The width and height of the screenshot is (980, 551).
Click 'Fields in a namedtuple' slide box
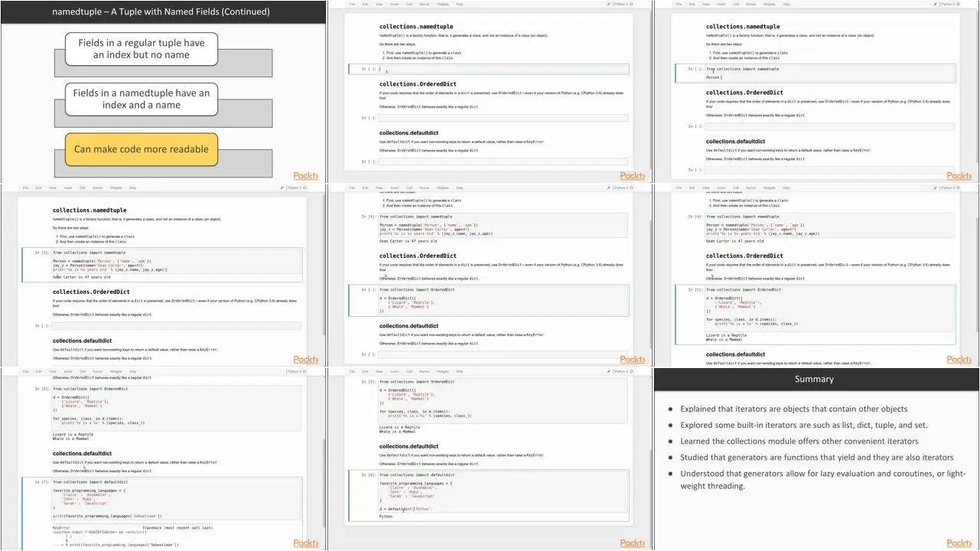[142, 99]
